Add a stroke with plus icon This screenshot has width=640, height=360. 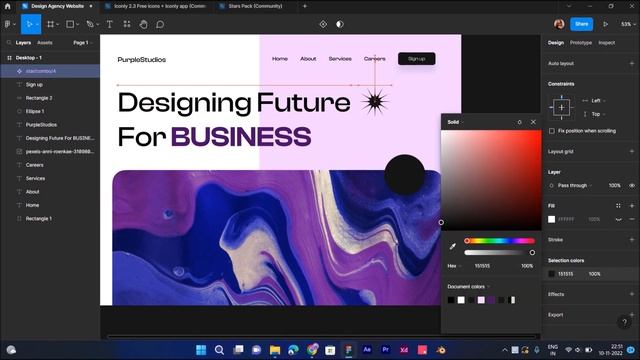tap(632, 240)
